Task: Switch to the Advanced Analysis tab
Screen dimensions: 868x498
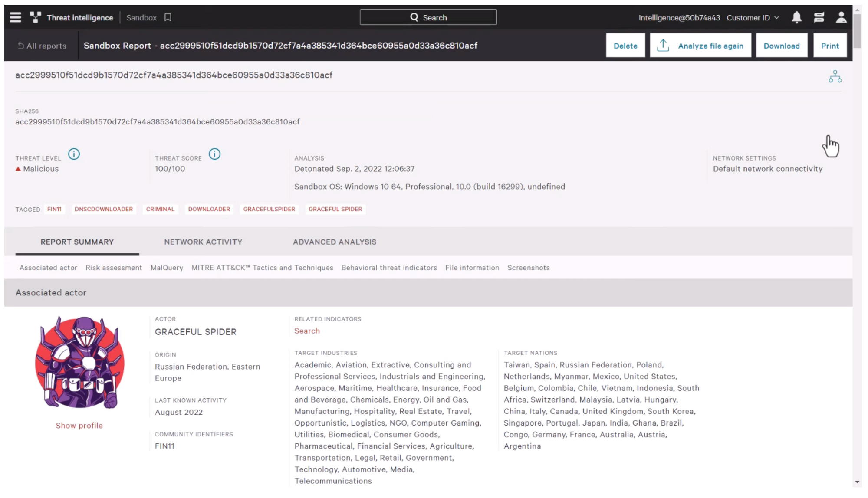Action: pyautogui.click(x=335, y=242)
